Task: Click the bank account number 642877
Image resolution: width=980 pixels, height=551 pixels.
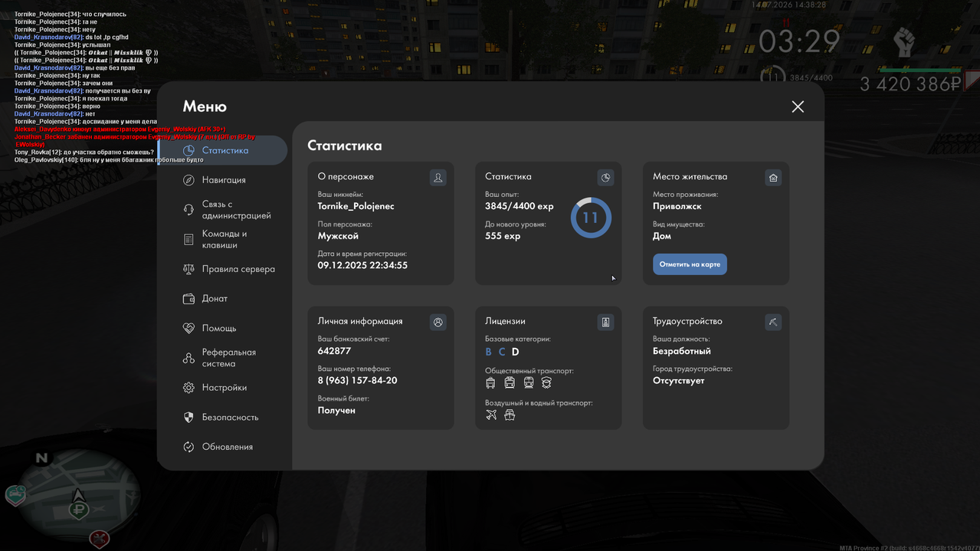Action: pyautogui.click(x=334, y=351)
